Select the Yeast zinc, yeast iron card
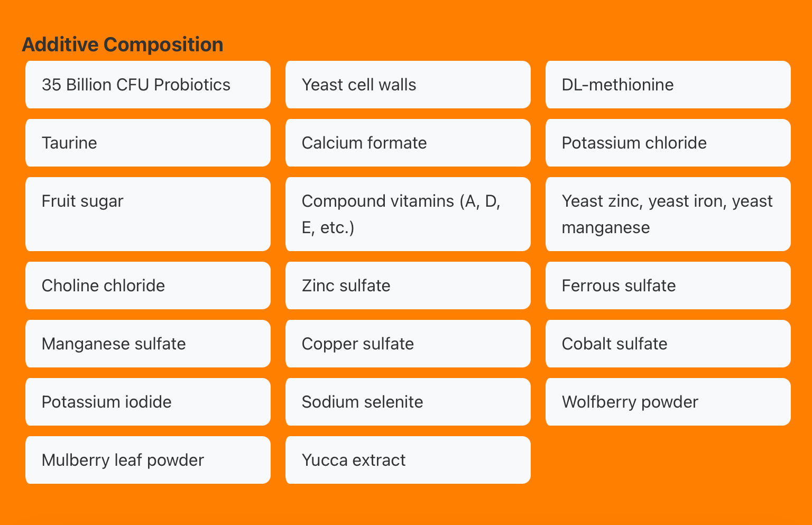812x525 pixels. tap(668, 214)
